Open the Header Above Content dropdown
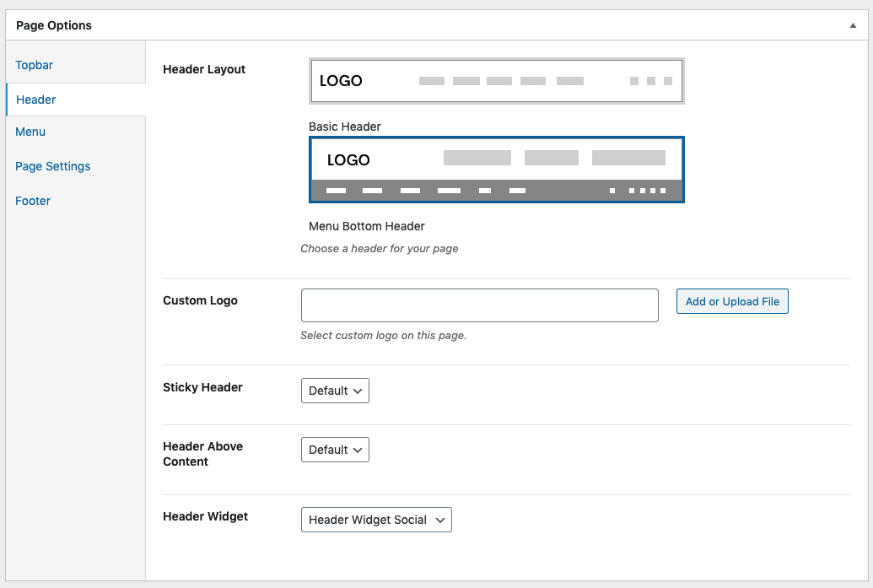This screenshot has height=588, width=873. [x=335, y=450]
